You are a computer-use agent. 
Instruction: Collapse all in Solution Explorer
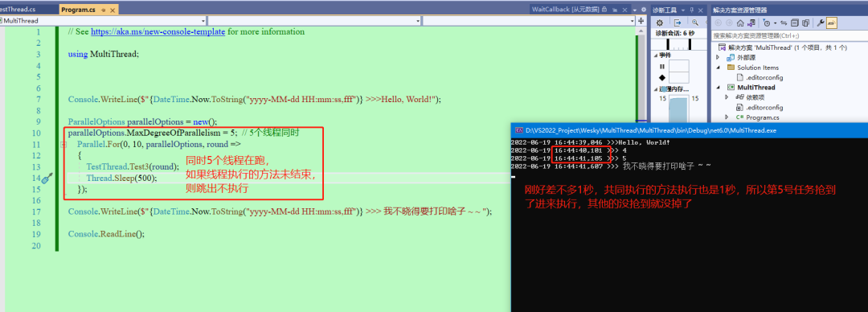pos(794,23)
